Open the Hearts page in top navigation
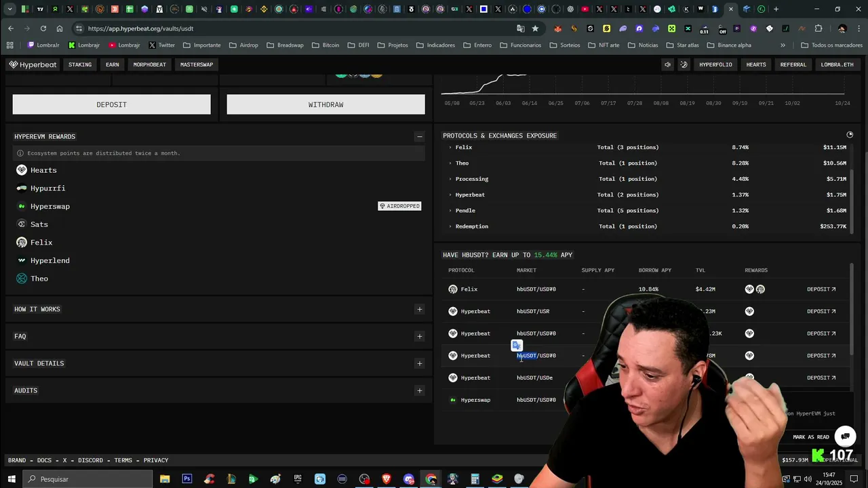 click(x=756, y=64)
